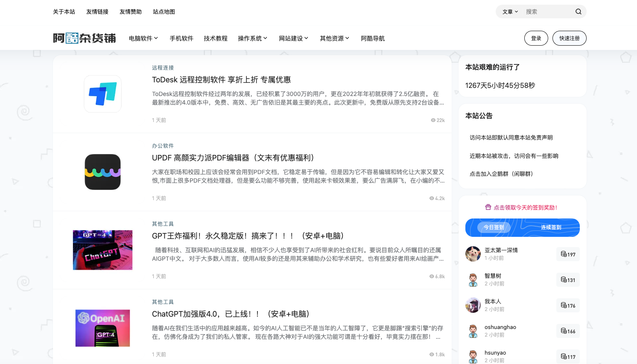This screenshot has height=364, width=637.
Task: Click the 快速注册 button
Action: (570, 38)
